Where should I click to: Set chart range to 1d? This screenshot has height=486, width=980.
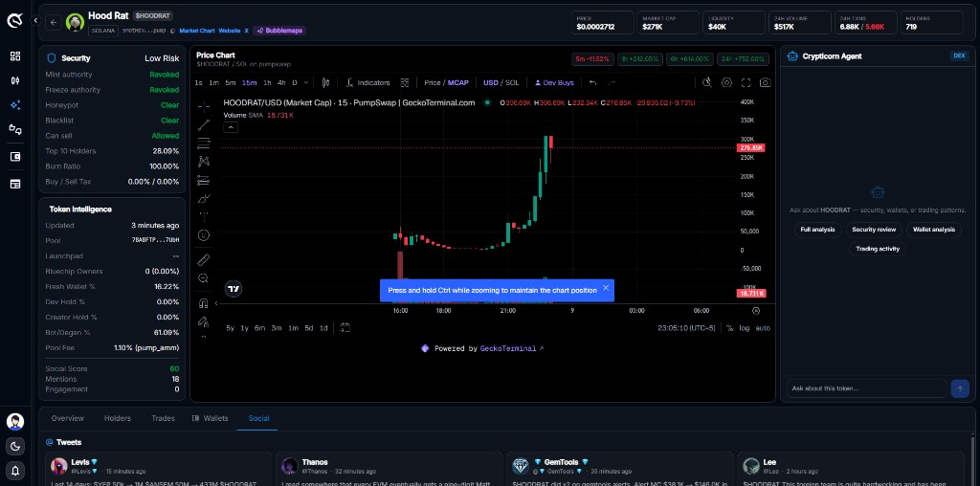point(323,328)
